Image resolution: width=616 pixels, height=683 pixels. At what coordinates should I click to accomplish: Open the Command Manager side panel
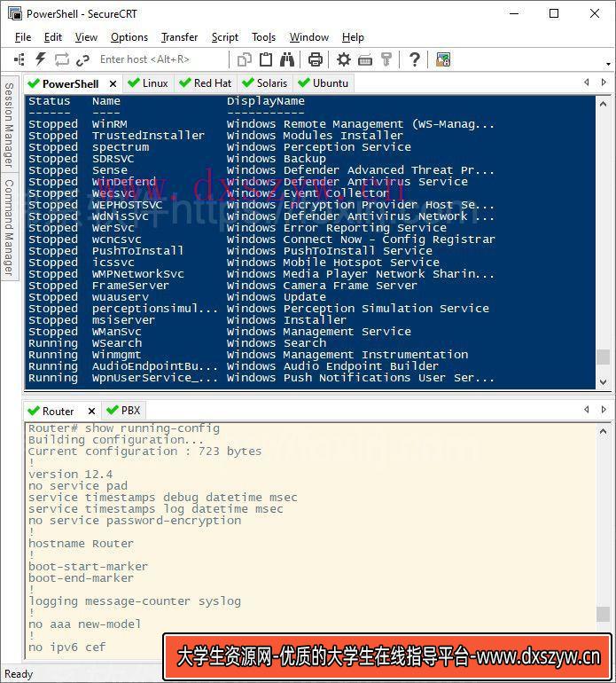pyautogui.click(x=8, y=227)
